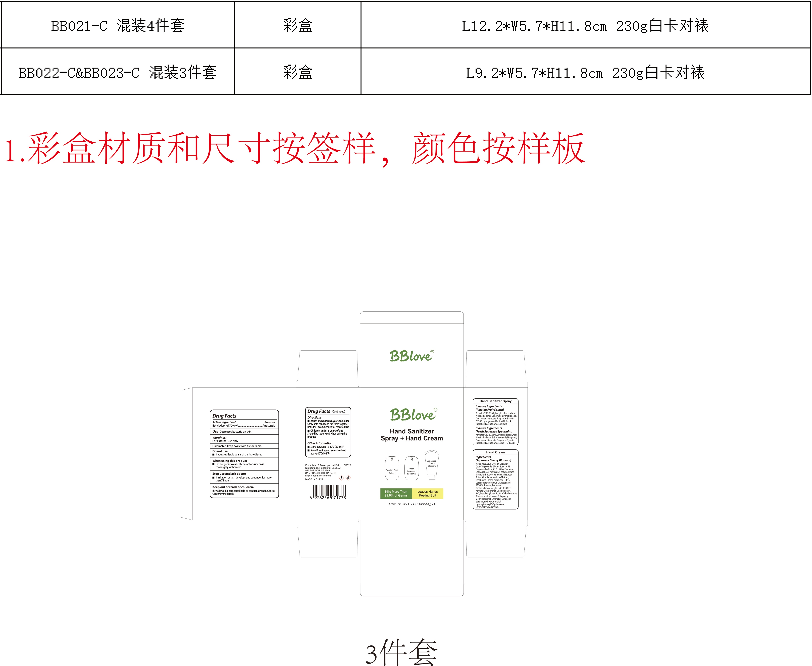The width and height of the screenshot is (812, 666).
Task: Click the "Hand Sanitizer Spray + Hand Cream" title
Action: click(412, 435)
